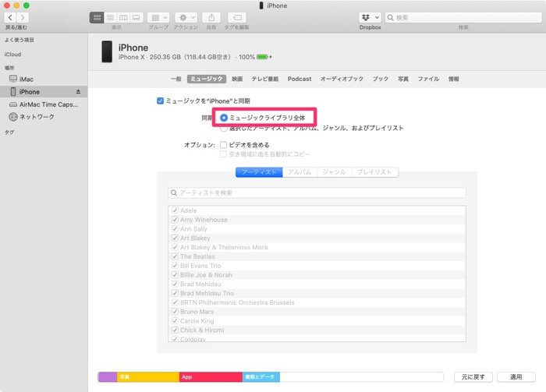Viewport: 546px width, 392px height.
Task: Open the Podcast tab
Action: tap(300, 79)
